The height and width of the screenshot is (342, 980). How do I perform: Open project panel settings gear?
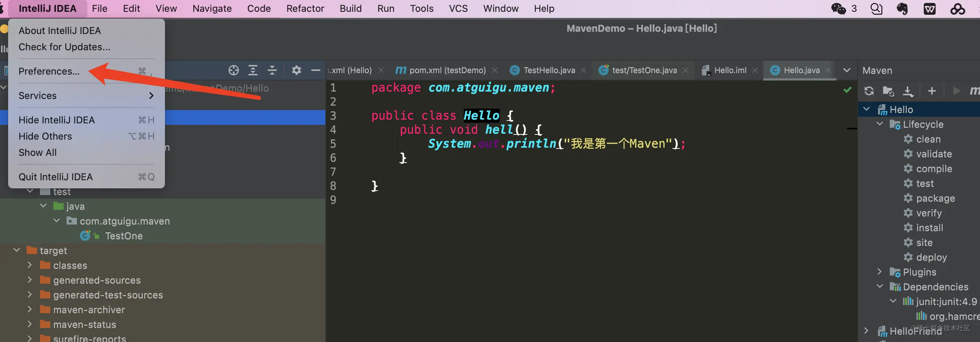click(296, 70)
